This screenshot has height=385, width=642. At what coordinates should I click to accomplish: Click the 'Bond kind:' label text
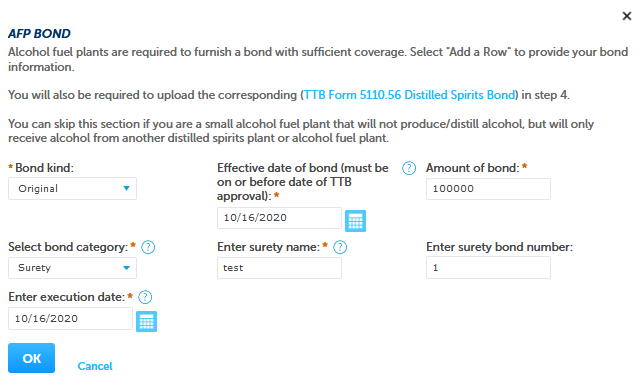[44, 168]
